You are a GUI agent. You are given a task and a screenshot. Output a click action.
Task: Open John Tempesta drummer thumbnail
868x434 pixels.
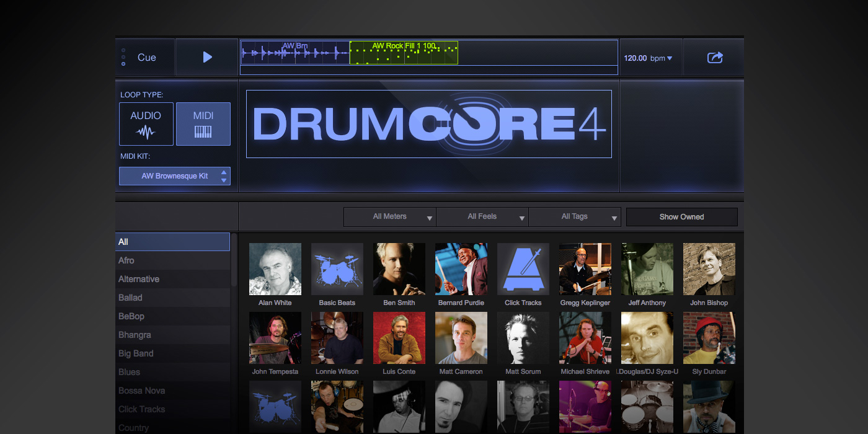tap(275, 338)
